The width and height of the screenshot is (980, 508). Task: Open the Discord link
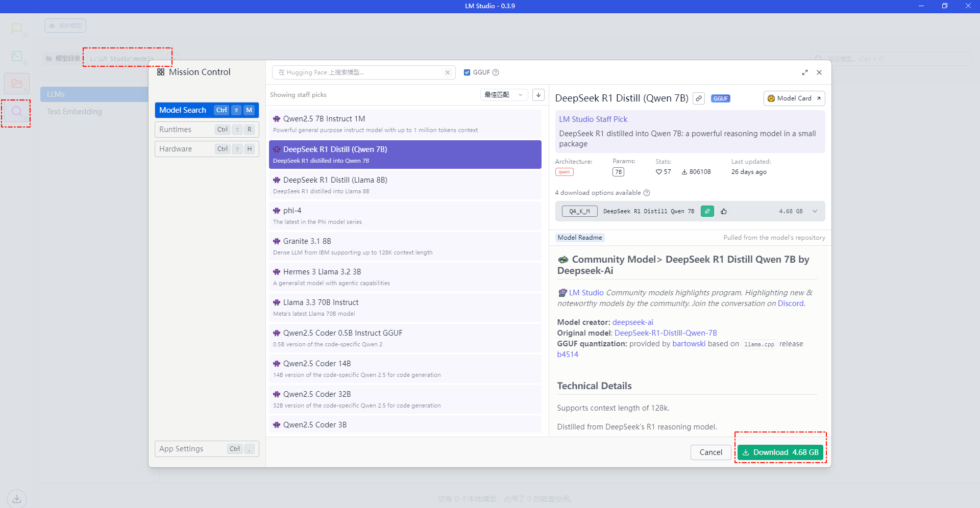[x=791, y=303]
